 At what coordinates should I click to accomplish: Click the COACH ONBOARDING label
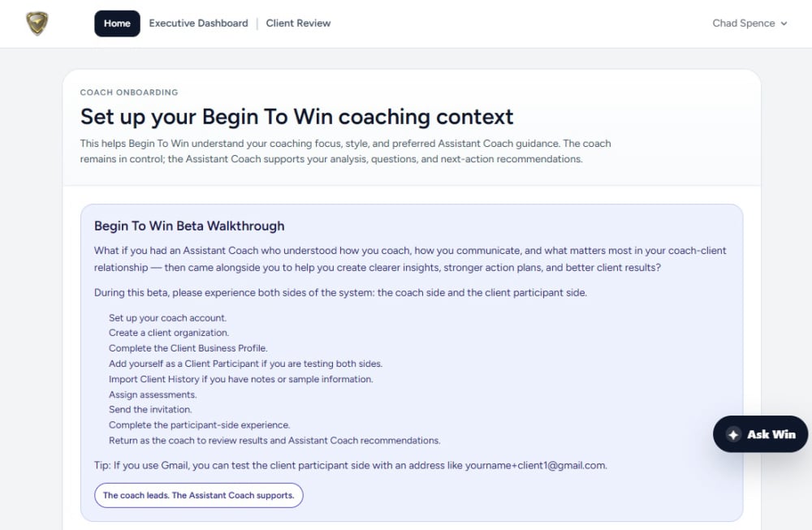(x=129, y=93)
